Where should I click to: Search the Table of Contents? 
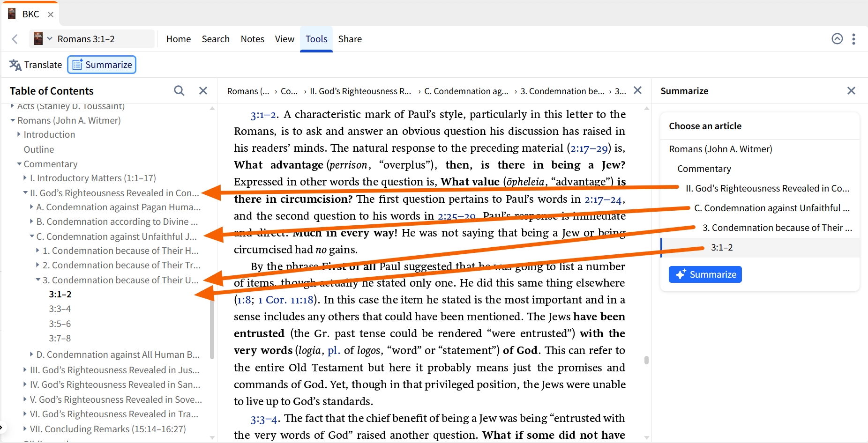point(179,90)
